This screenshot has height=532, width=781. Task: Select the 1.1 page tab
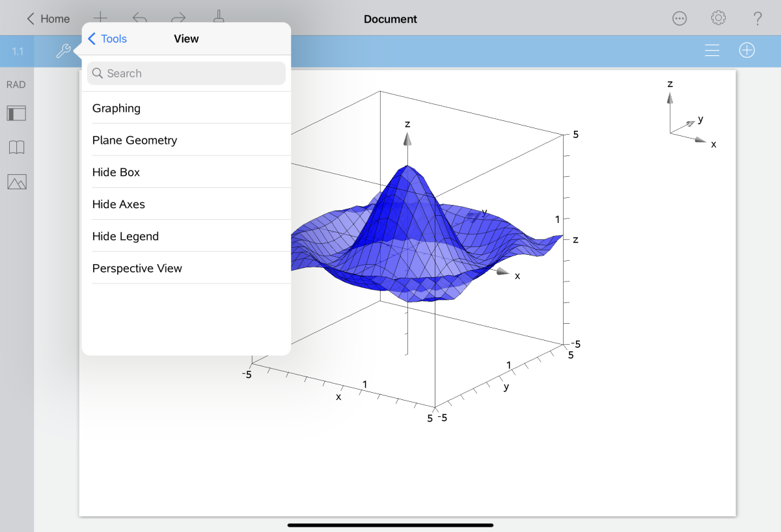(x=18, y=51)
